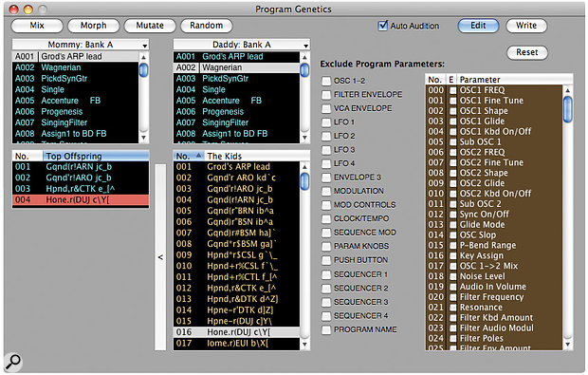Click the Parameter list scrollbar thumb

pyautogui.click(x=568, y=109)
